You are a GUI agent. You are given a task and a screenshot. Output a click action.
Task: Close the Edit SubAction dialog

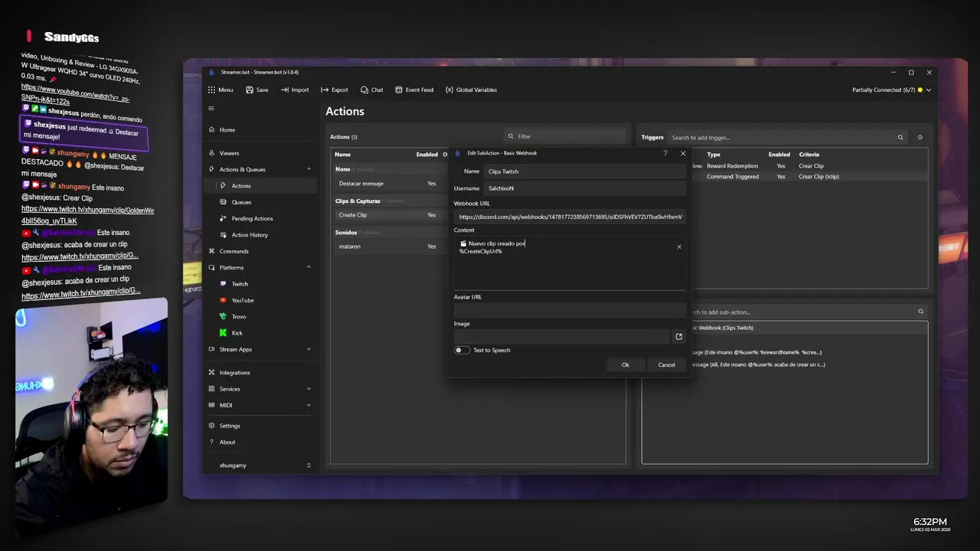pos(683,153)
